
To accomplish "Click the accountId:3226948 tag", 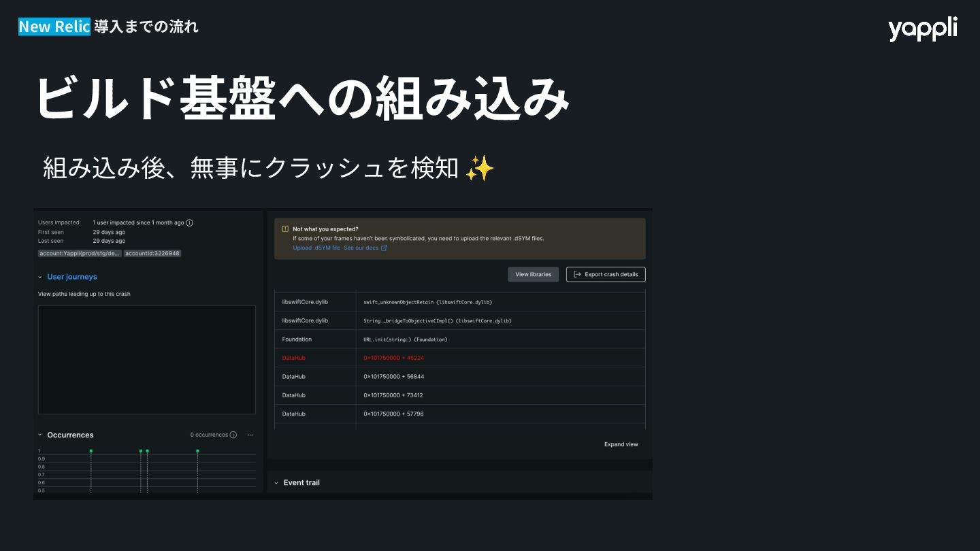I will 152,253.
